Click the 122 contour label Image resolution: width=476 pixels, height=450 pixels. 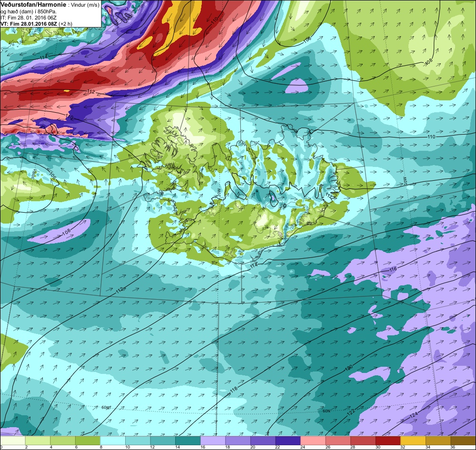pos(351,412)
